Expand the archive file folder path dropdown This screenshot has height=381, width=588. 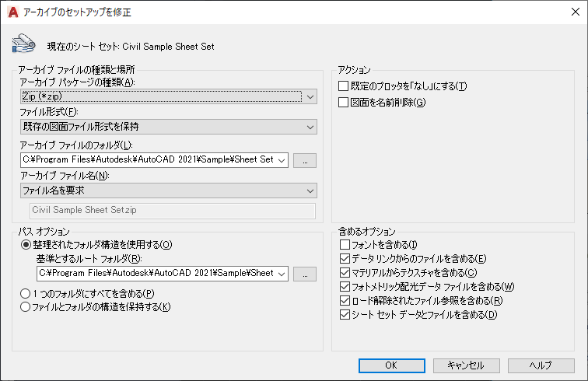pyautogui.click(x=282, y=160)
